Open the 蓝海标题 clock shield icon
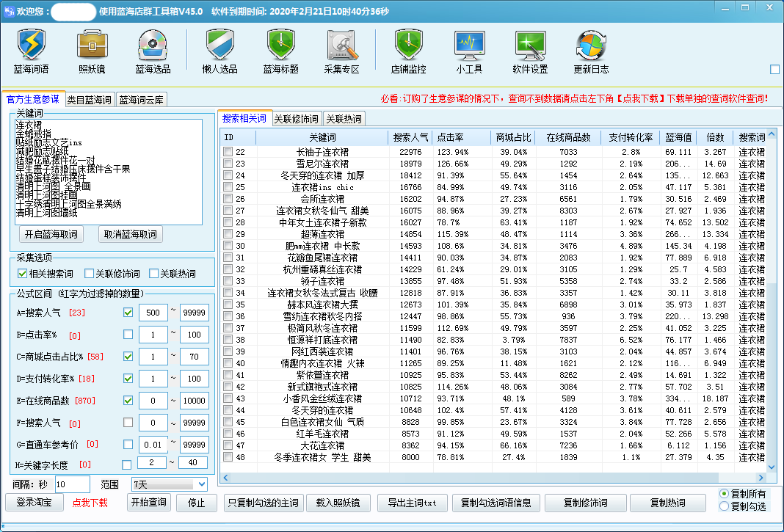This screenshot has height=532, width=784. (x=281, y=51)
